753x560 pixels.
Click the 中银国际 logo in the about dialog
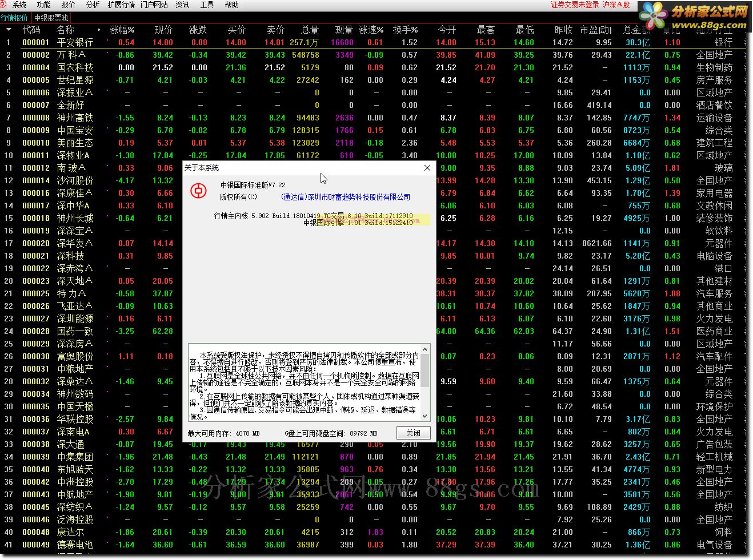tap(198, 191)
